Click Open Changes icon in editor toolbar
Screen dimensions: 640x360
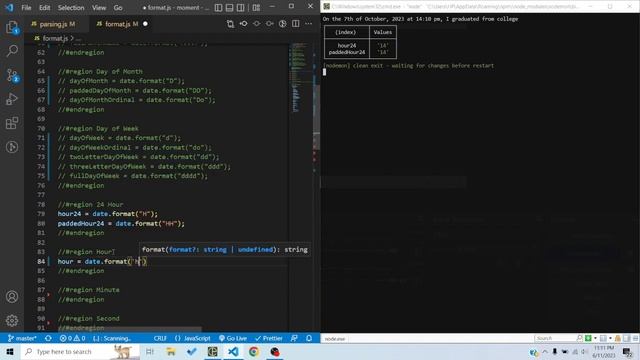(x=230, y=24)
